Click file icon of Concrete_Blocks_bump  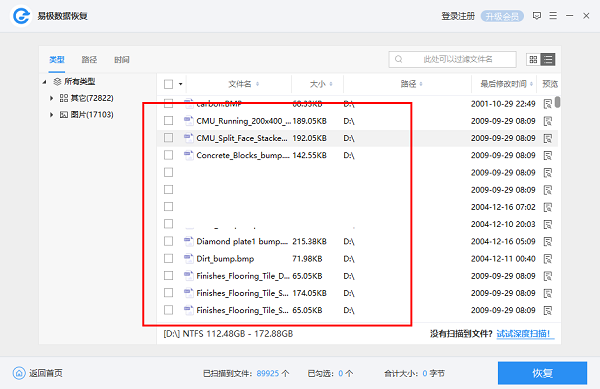tap(188, 155)
